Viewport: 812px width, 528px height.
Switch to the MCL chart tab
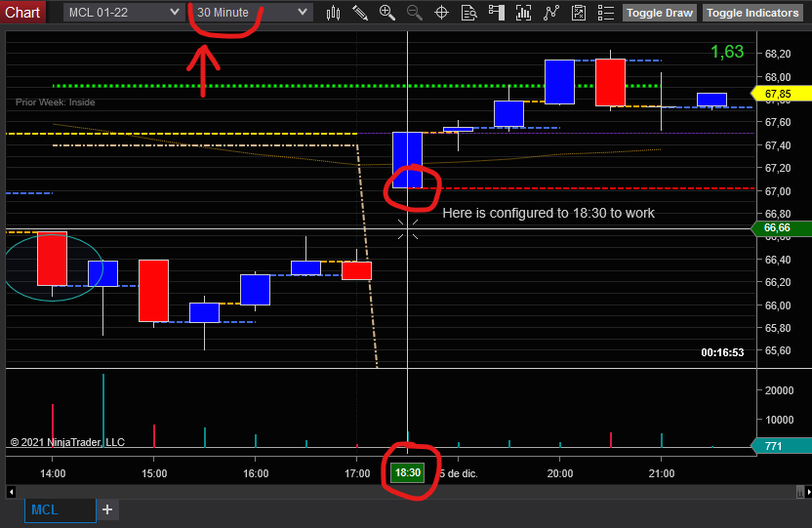coord(61,509)
